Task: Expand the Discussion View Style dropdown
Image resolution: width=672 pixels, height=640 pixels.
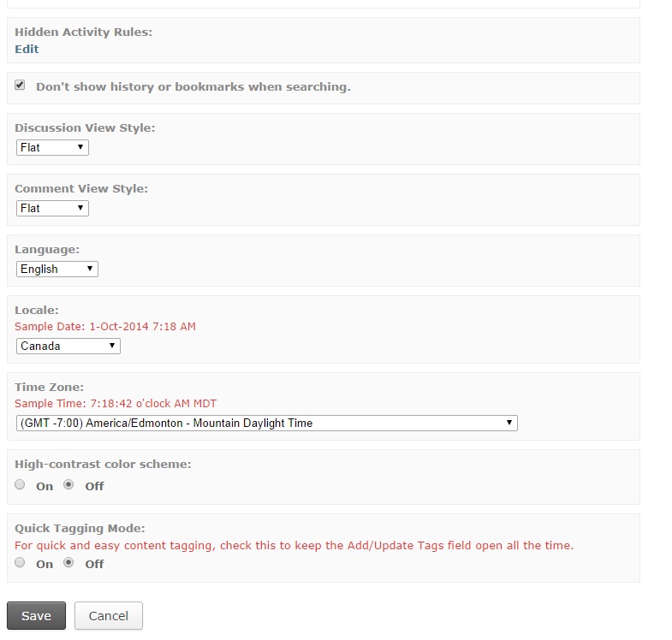Action: point(52,147)
